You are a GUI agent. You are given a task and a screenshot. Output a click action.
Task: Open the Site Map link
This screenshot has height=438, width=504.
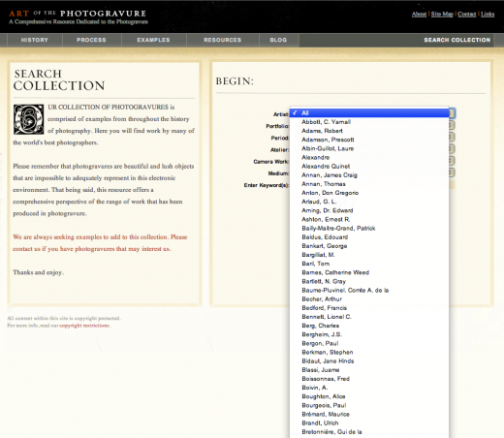442,14
